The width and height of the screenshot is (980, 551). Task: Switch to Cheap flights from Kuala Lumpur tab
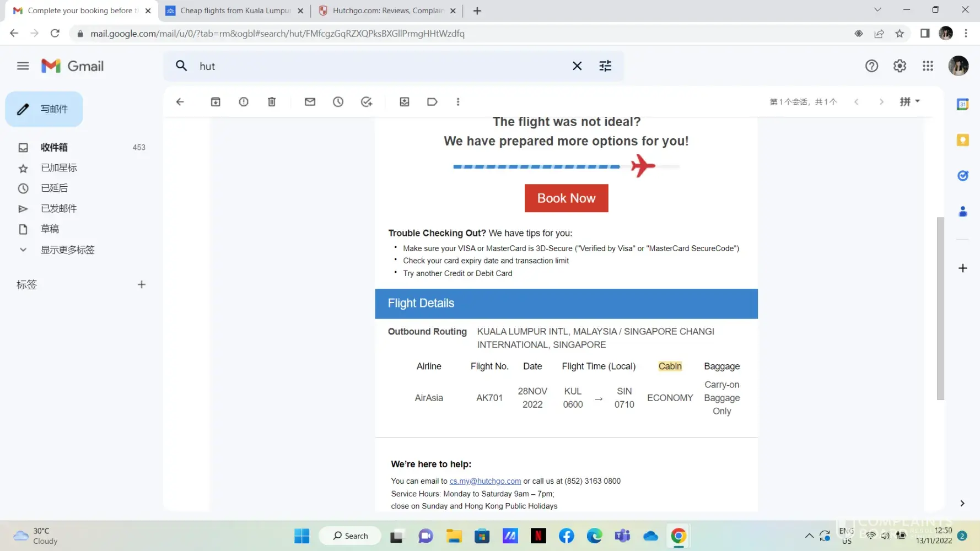(x=234, y=10)
